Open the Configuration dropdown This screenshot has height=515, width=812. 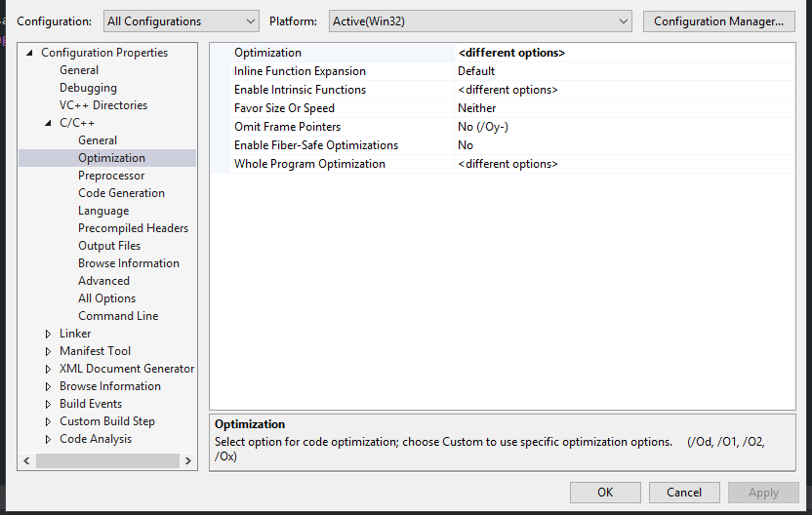click(181, 20)
